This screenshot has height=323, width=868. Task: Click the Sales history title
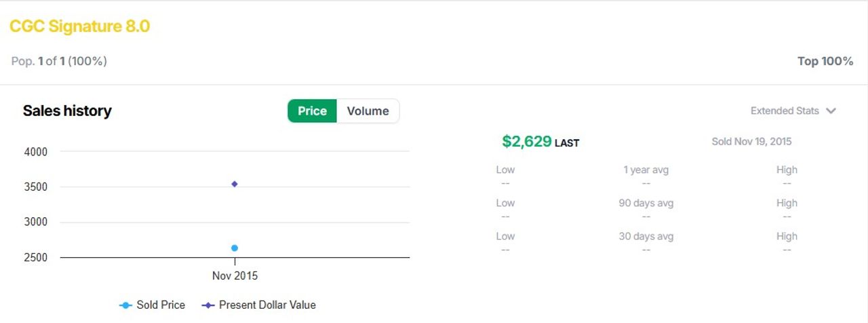coord(67,111)
